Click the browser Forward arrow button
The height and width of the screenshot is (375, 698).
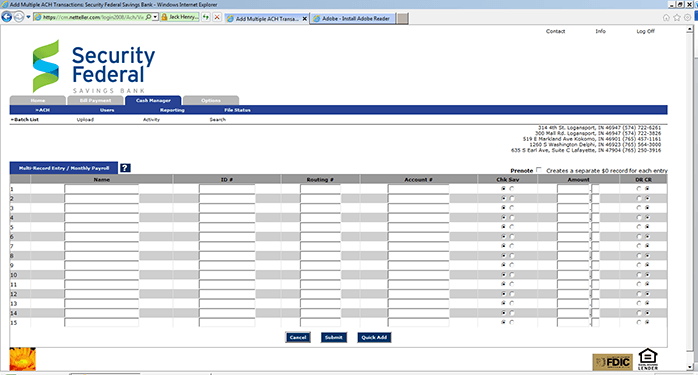tap(19, 17)
